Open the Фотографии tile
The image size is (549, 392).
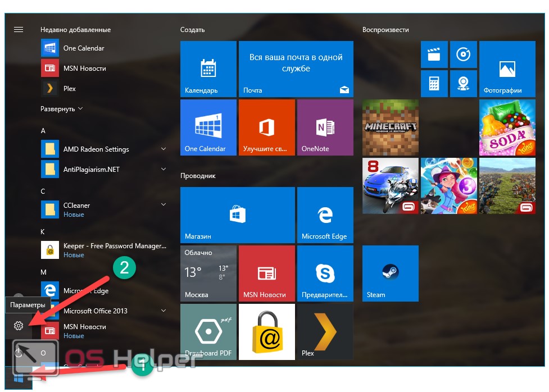[507, 69]
